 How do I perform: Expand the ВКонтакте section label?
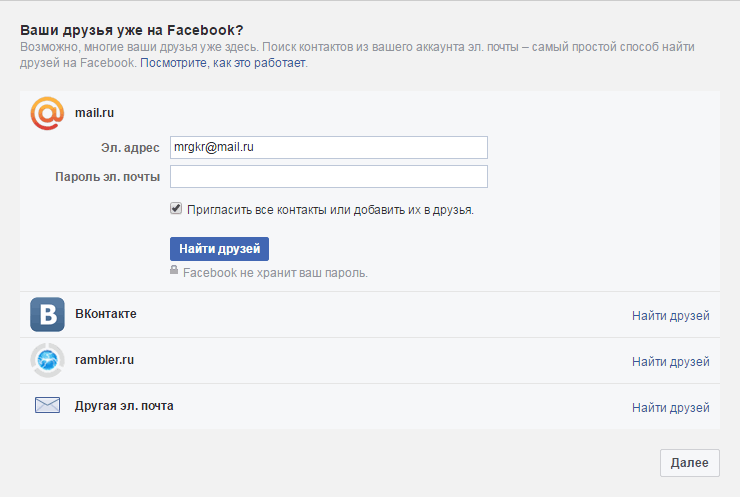point(106,314)
